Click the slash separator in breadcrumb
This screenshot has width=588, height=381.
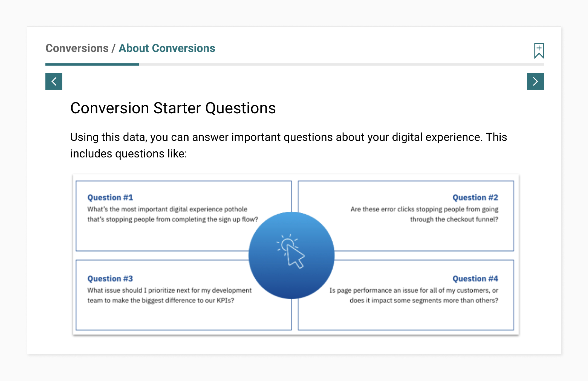[113, 48]
